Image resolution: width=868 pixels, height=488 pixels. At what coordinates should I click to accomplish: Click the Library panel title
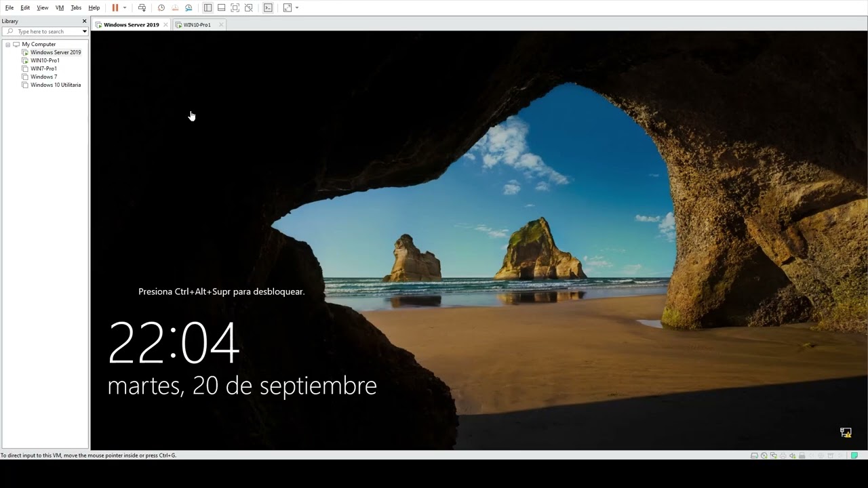pos(10,21)
